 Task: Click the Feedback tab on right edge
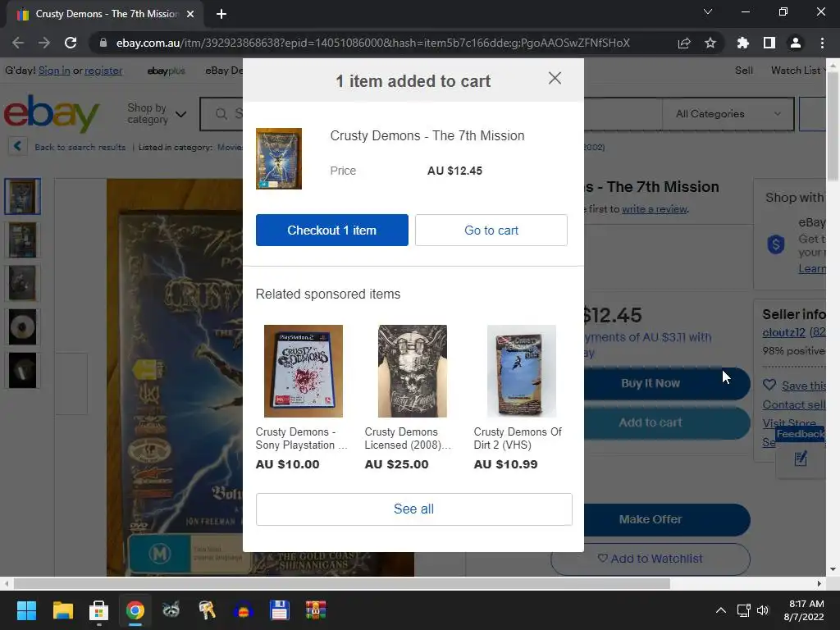coord(801,434)
